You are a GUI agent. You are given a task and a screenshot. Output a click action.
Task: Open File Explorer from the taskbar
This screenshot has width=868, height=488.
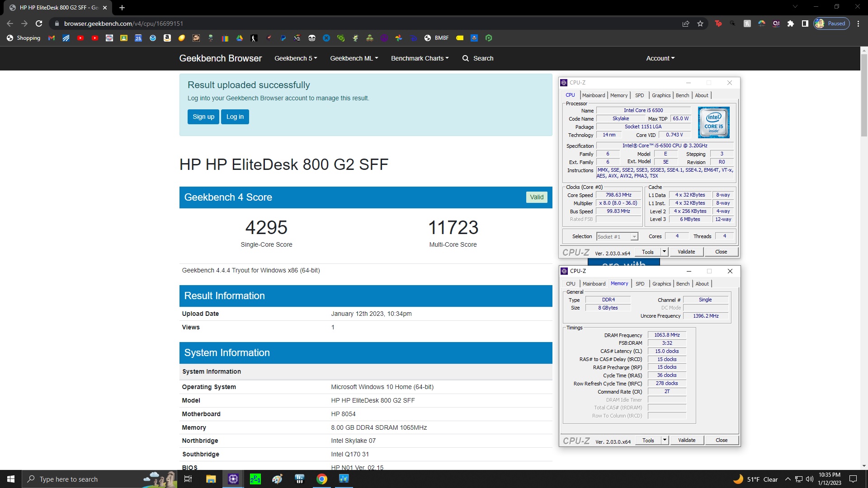pyautogui.click(x=211, y=479)
